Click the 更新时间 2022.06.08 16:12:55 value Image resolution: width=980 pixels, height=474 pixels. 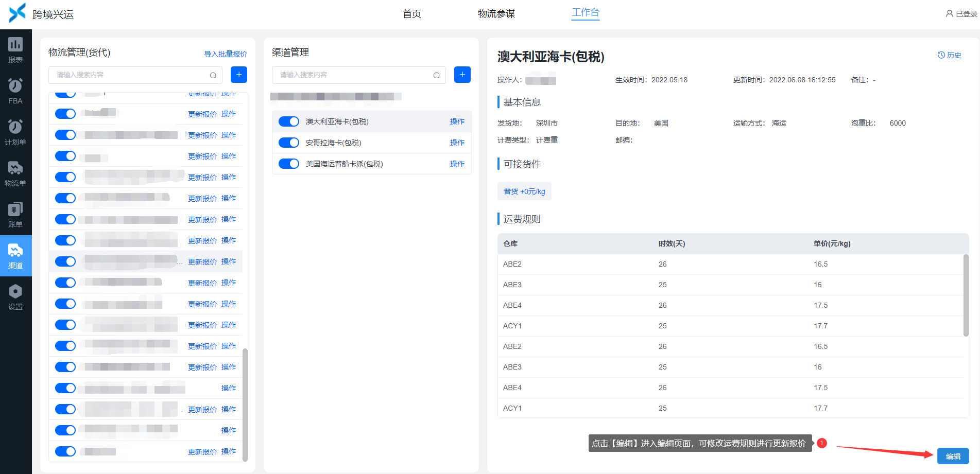[x=802, y=80]
